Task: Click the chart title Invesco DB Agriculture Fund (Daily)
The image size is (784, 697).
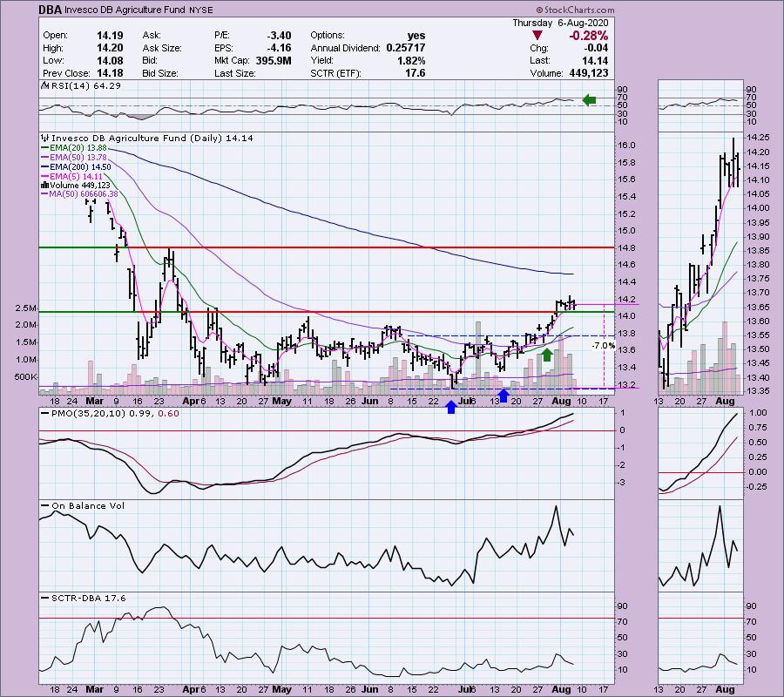Action: click(137, 138)
